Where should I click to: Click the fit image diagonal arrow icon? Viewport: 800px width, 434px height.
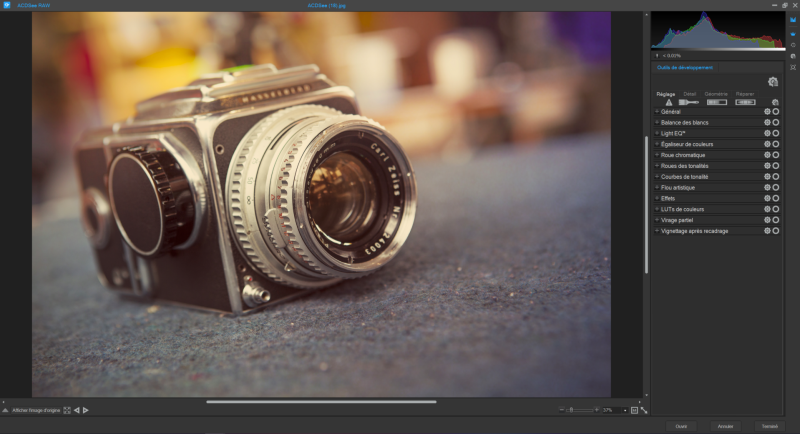point(644,410)
